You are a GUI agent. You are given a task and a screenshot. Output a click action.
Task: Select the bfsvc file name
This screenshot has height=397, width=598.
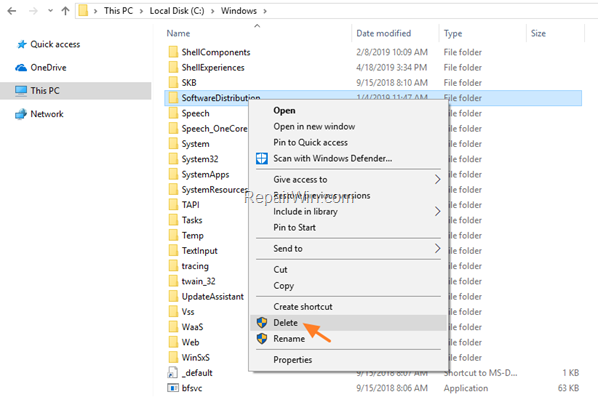(192, 388)
